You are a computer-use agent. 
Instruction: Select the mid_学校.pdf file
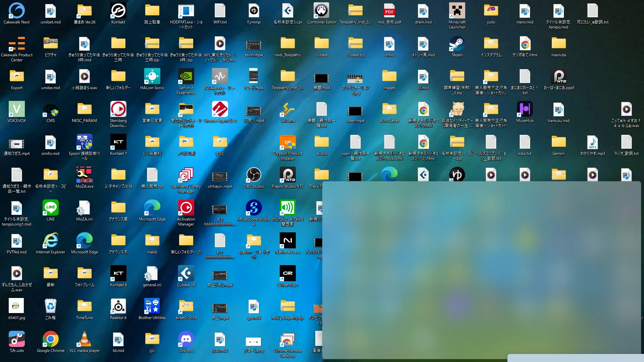coord(389,11)
